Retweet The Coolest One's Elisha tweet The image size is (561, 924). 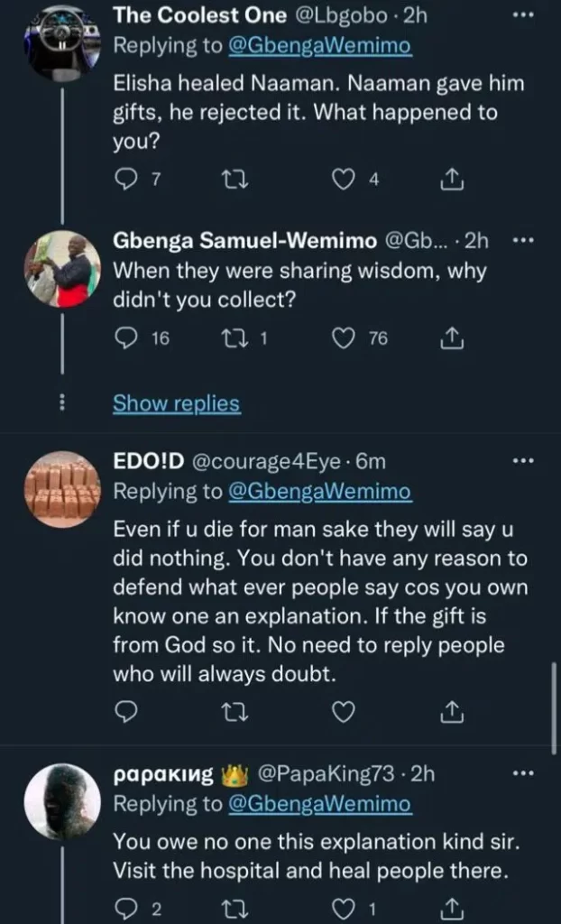tap(229, 181)
